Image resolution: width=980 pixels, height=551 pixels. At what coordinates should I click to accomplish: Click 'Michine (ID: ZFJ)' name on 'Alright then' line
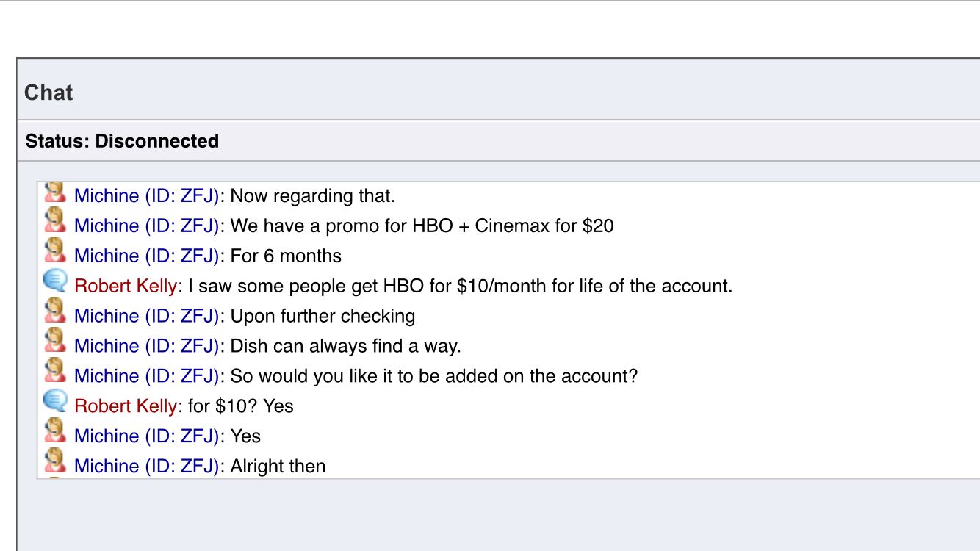[x=147, y=467]
